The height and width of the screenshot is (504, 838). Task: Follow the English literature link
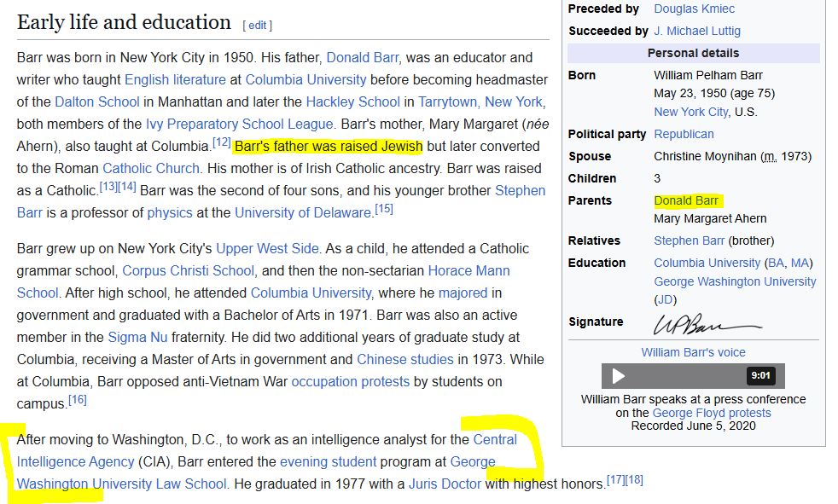pyautogui.click(x=175, y=79)
